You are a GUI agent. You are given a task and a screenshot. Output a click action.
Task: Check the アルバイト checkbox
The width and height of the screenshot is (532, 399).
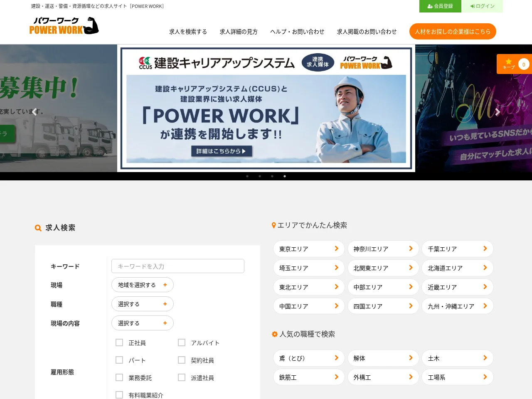182,342
